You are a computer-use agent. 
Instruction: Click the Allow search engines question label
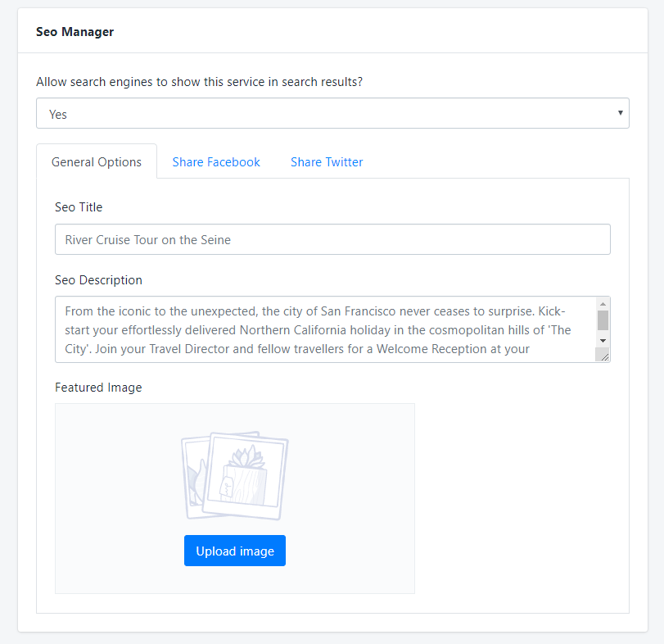[x=199, y=83]
